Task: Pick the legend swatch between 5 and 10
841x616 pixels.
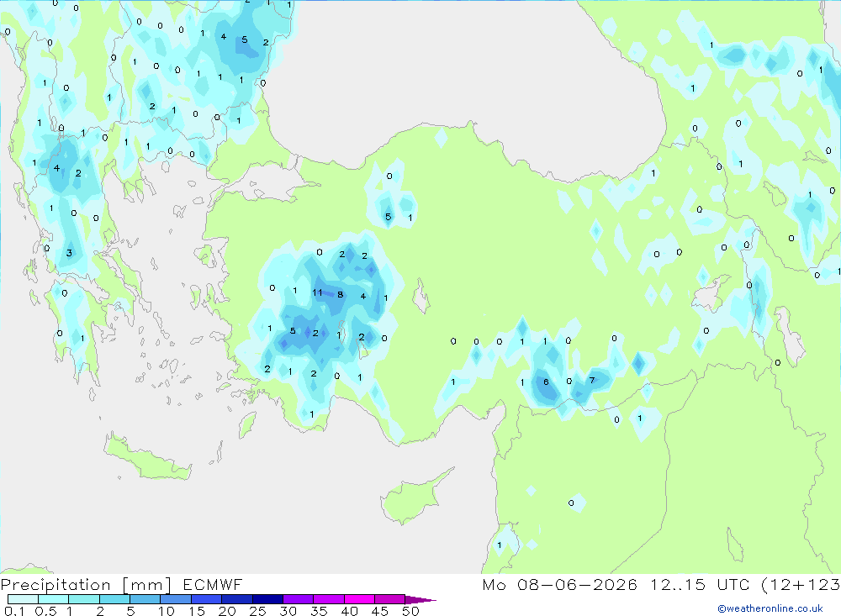Action: point(145,599)
